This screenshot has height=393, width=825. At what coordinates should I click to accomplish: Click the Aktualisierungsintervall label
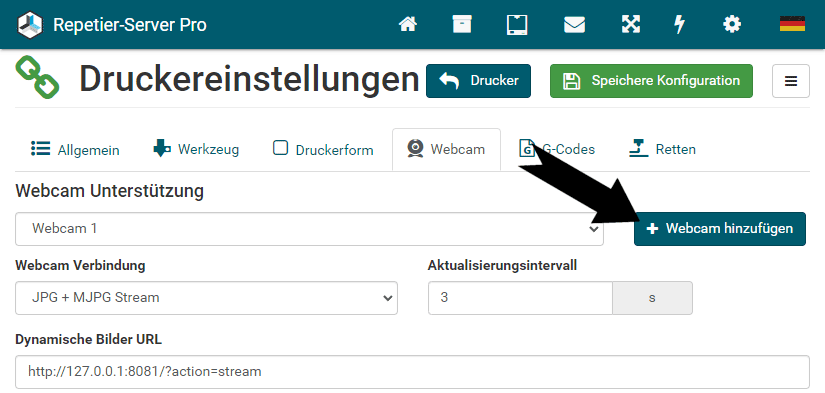click(x=502, y=266)
